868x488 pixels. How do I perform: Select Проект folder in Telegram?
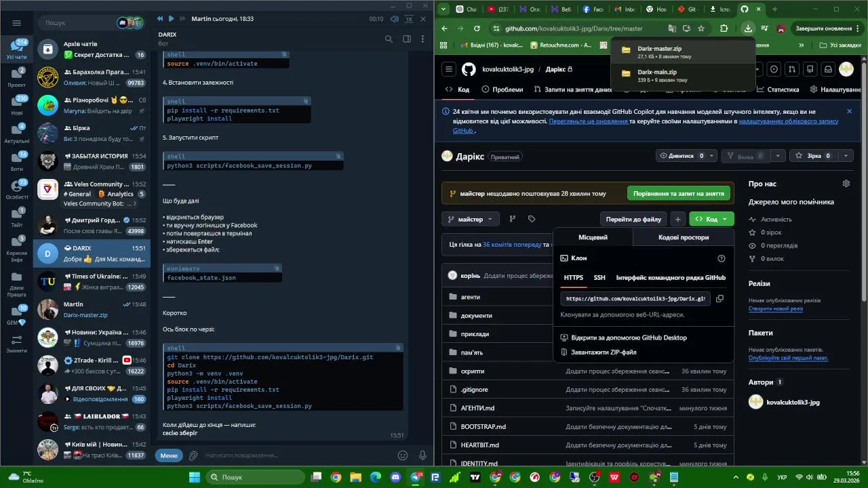17,77
